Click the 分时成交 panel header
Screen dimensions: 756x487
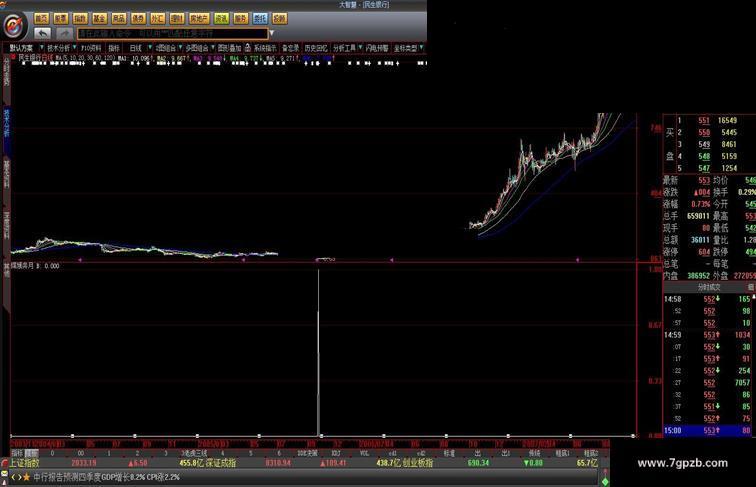coord(709,287)
